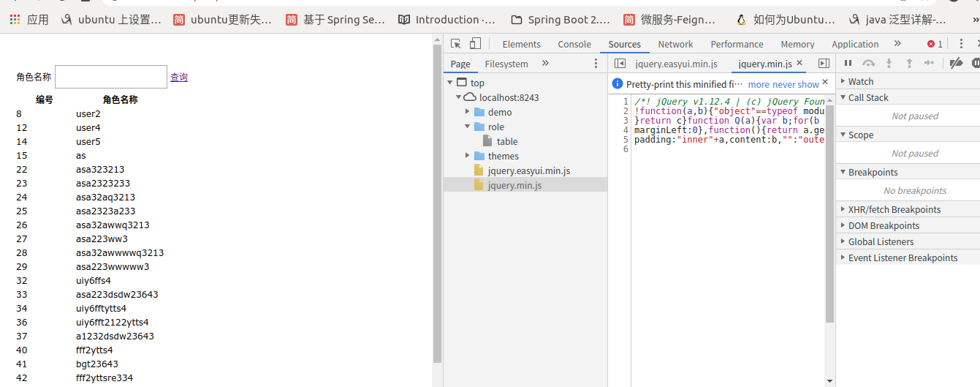Image resolution: width=980 pixels, height=387 pixels.
Task: Open the table file under role
Action: coord(507,141)
